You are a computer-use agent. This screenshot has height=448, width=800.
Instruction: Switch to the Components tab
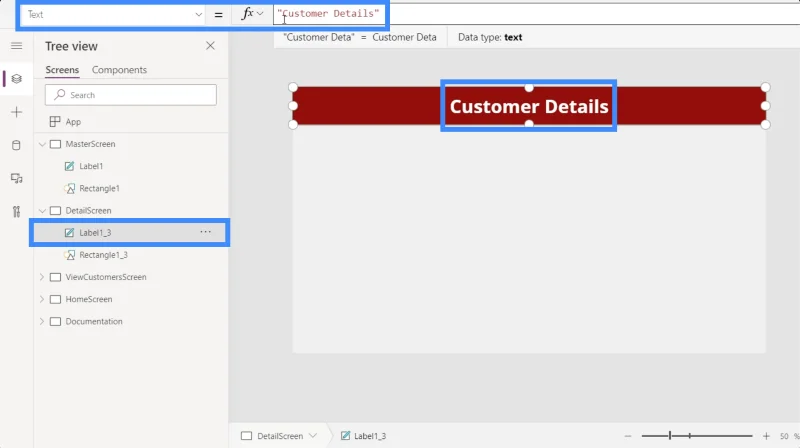pos(119,70)
